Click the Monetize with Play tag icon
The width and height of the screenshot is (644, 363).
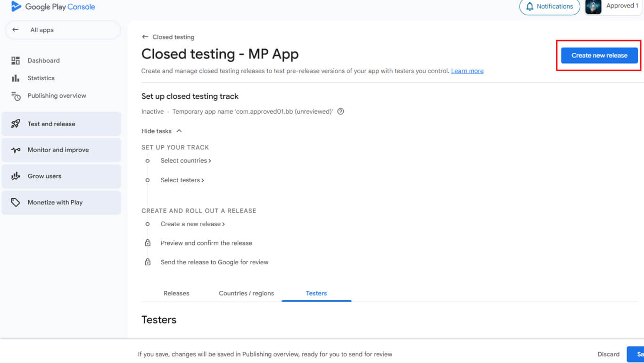pos(16,203)
